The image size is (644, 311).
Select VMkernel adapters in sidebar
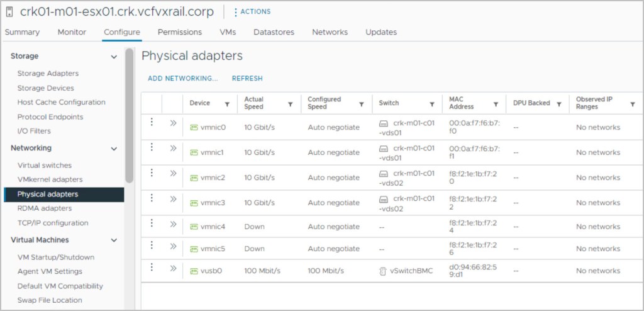(50, 179)
